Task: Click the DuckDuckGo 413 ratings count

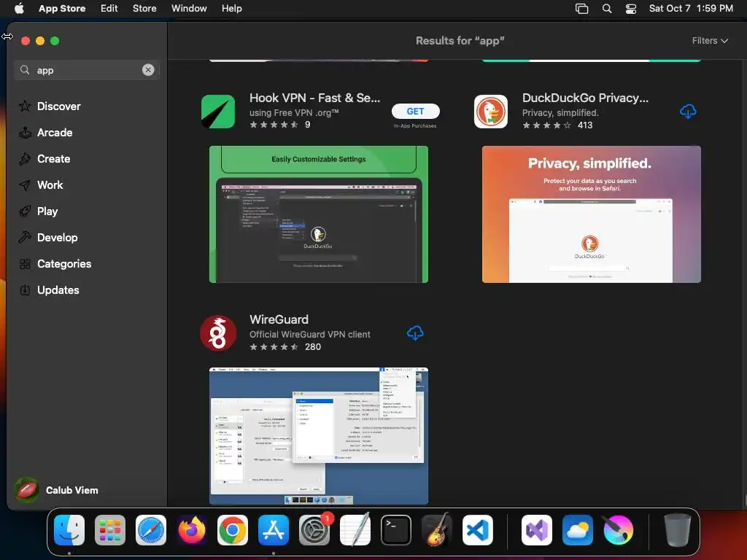Action: pos(585,125)
